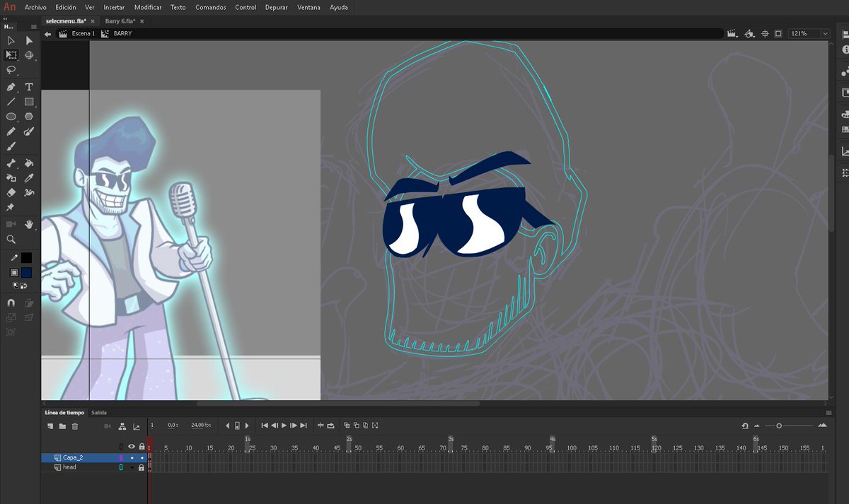Choose the Paint Brush tool
The image size is (849, 504).
(x=29, y=131)
